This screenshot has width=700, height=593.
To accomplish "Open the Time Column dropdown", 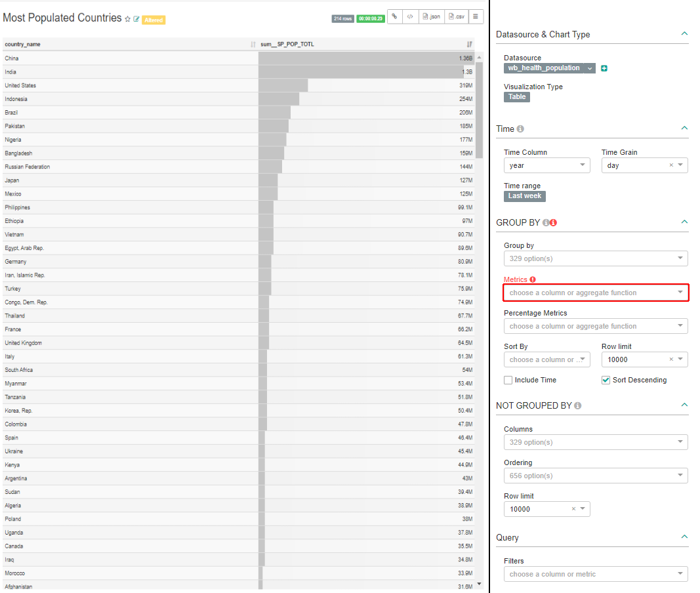I will coord(546,166).
